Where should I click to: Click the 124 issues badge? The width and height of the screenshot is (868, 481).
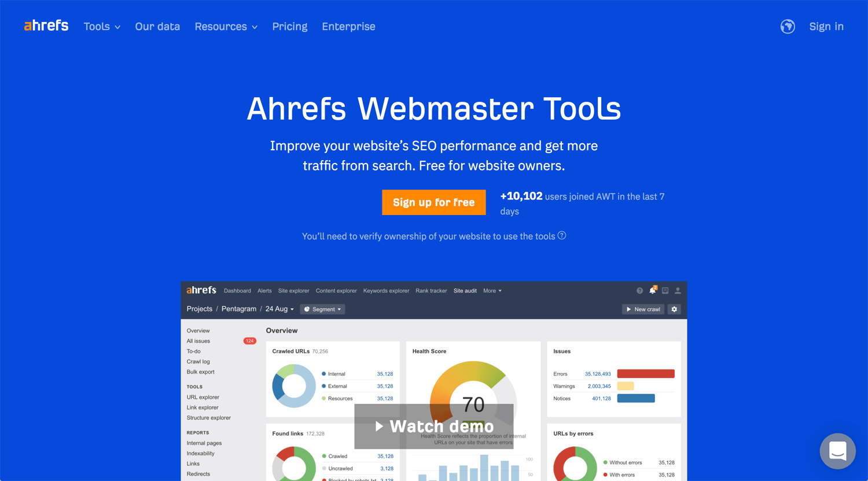250,341
